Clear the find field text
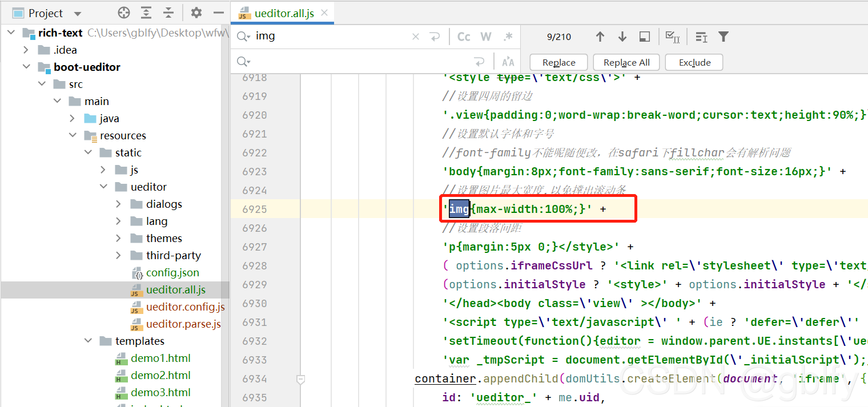The width and height of the screenshot is (868, 407). pyautogui.click(x=416, y=37)
